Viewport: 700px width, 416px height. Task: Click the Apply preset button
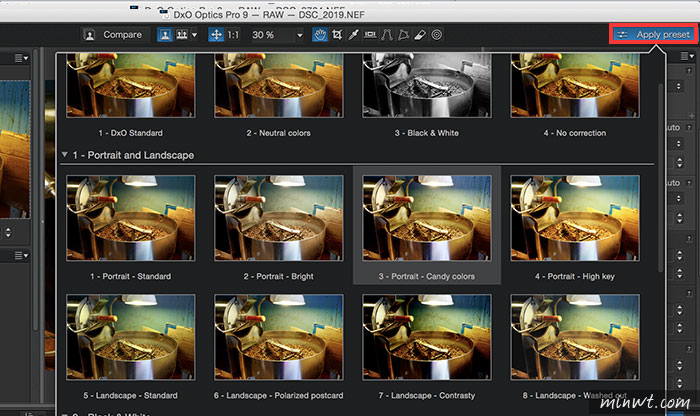(x=653, y=34)
